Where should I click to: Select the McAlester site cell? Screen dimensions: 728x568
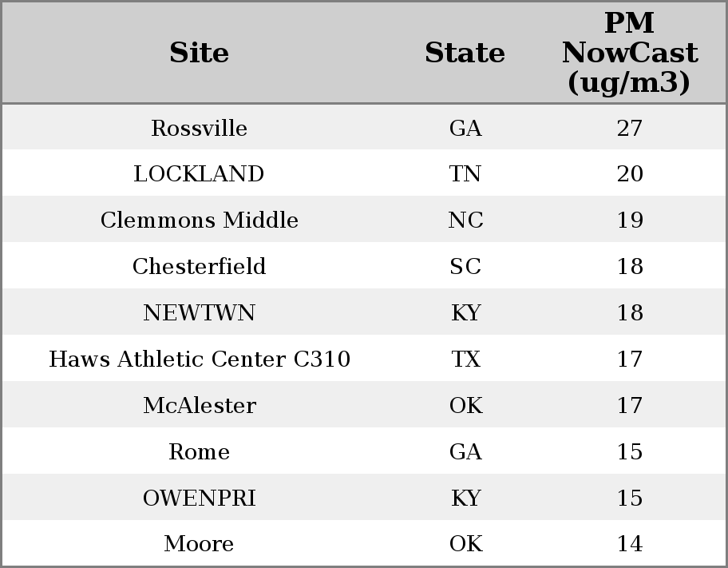point(200,405)
